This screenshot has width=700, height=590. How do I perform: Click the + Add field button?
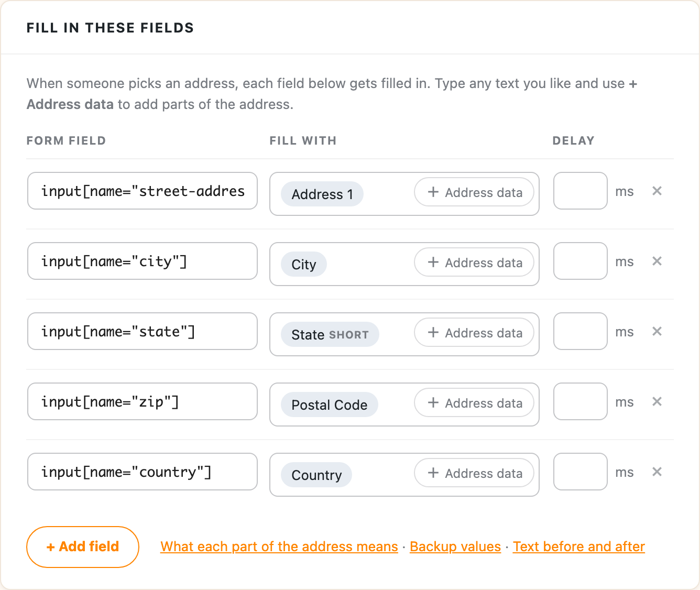[83, 547]
